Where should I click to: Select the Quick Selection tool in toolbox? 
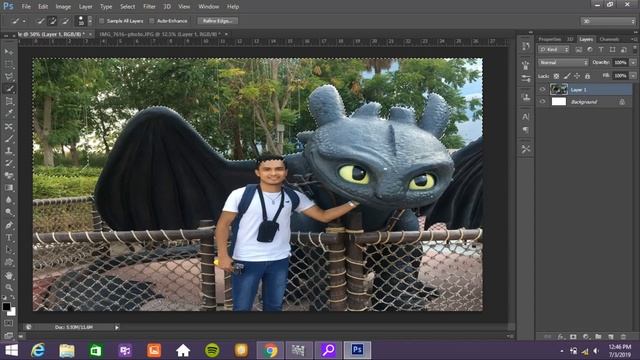click(9, 89)
